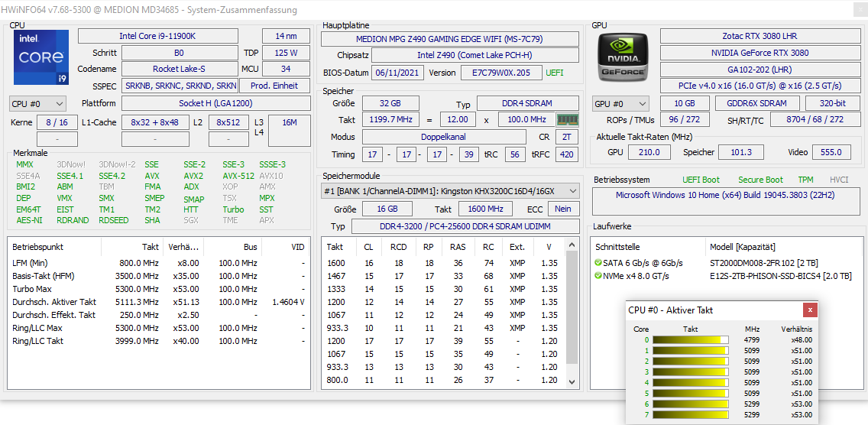868x425 pixels.
Task: Select the ST2000DM008-2FR102 drive row
Action: [727, 263]
